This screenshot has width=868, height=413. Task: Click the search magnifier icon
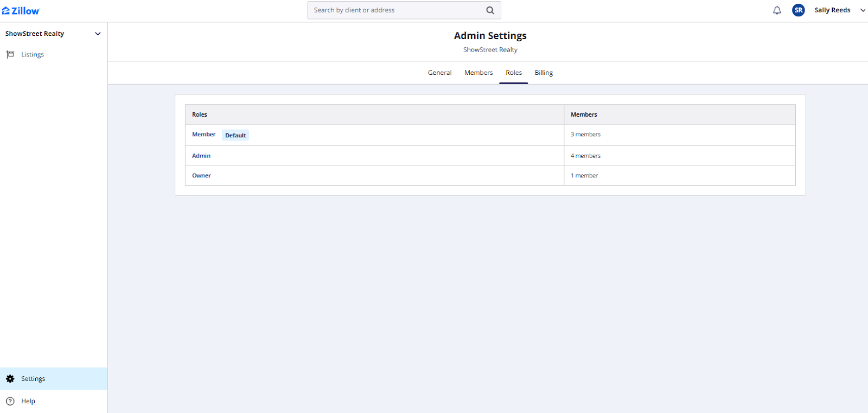490,10
